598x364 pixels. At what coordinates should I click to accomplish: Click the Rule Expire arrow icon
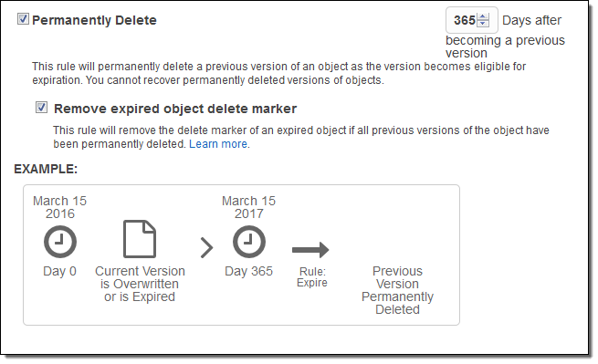[x=310, y=250]
